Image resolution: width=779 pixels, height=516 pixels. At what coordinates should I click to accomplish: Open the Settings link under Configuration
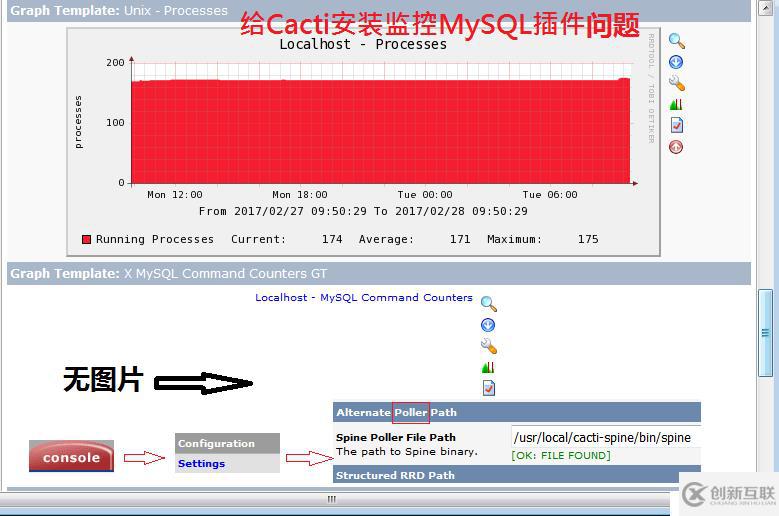pyautogui.click(x=201, y=463)
